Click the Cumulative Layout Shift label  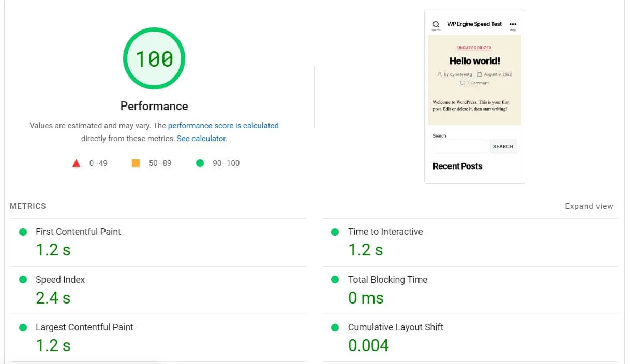pos(396,327)
